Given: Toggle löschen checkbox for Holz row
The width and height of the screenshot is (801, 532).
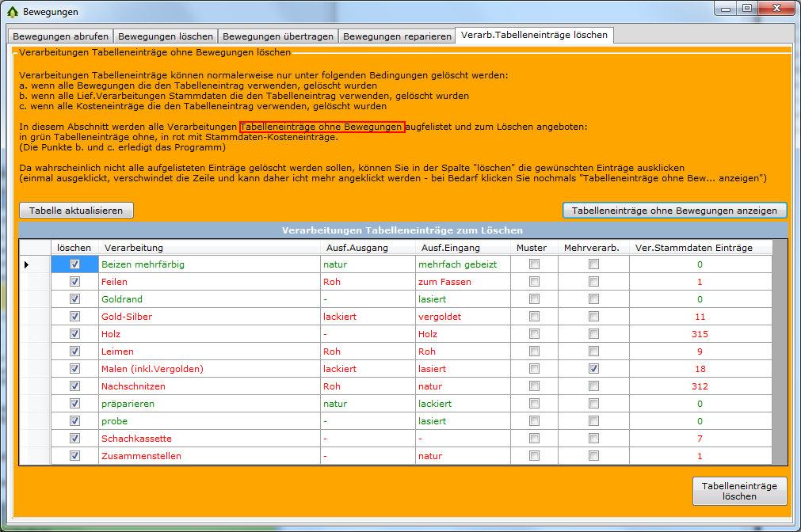Looking at the screenshot, I should pos(74,334).
